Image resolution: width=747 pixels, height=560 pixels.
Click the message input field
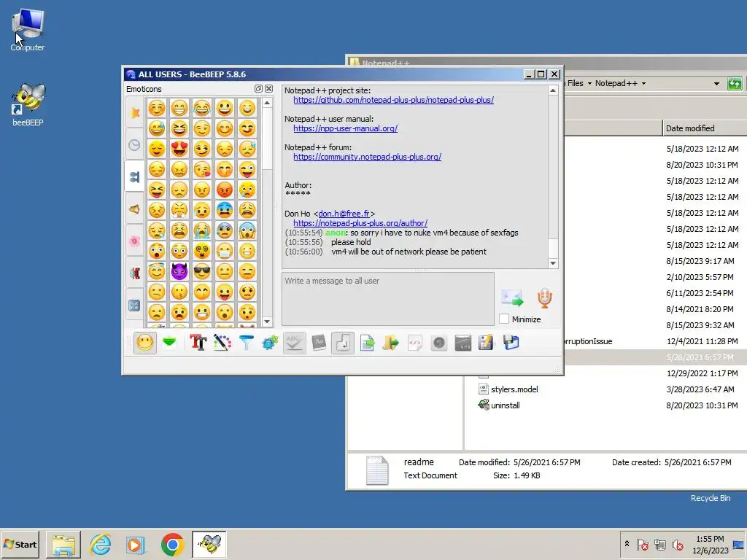388,298
